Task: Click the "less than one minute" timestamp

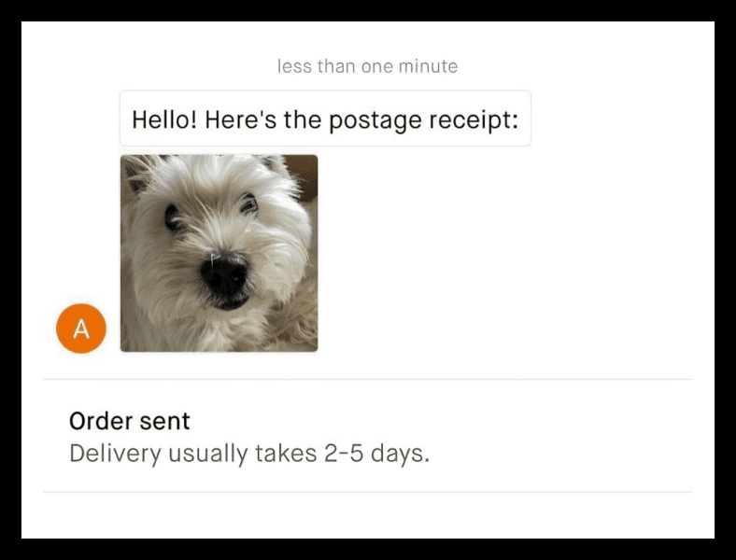Action: coord(367,66)
